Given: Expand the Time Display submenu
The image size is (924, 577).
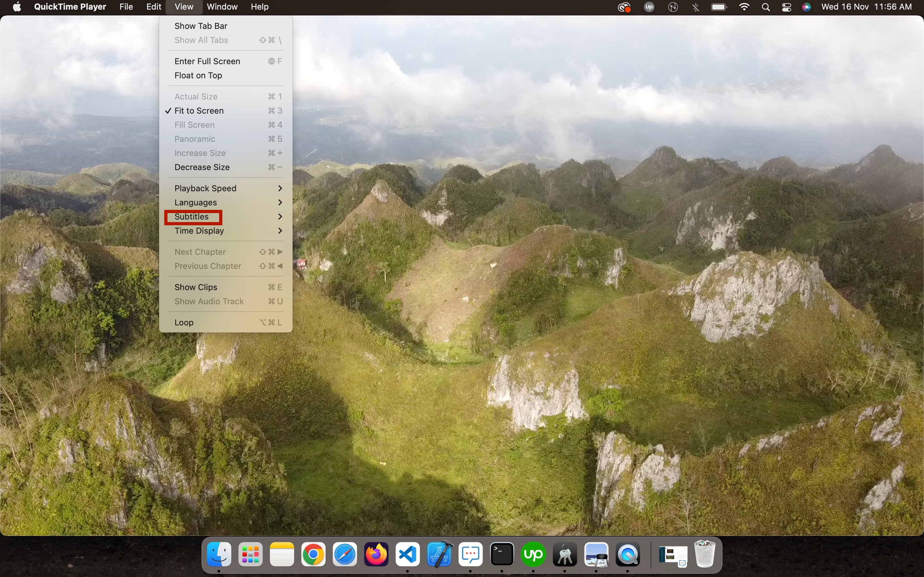Looking at the screenshot, I should (199, 230).
